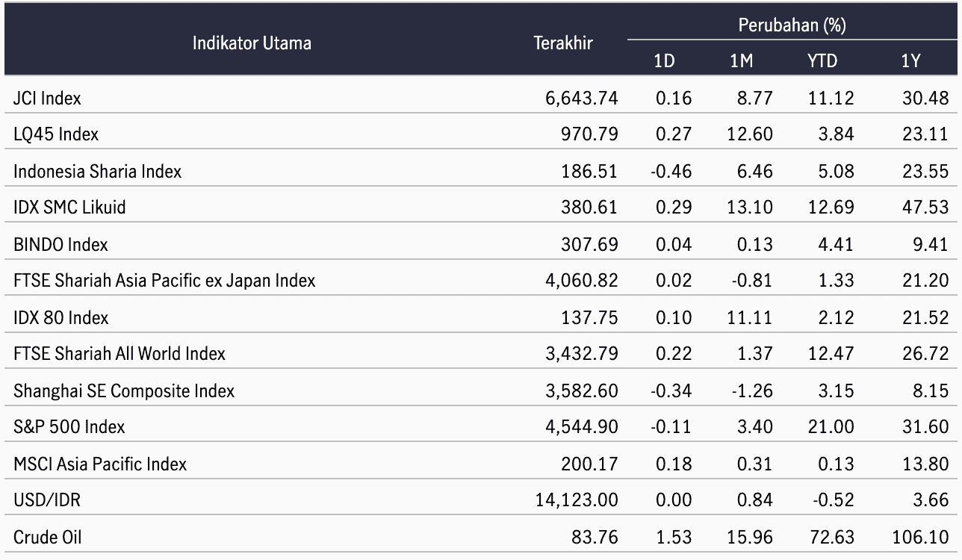The height and width of the screenshot is (560, 962).
Task: Select MSCI Asia Pacific Index label
Action: click(100, 464)
